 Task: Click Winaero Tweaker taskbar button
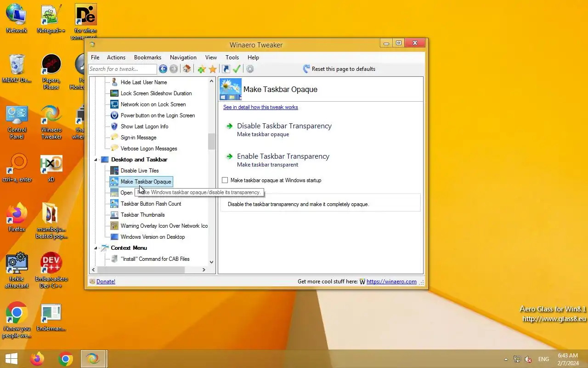pos(93,359)
